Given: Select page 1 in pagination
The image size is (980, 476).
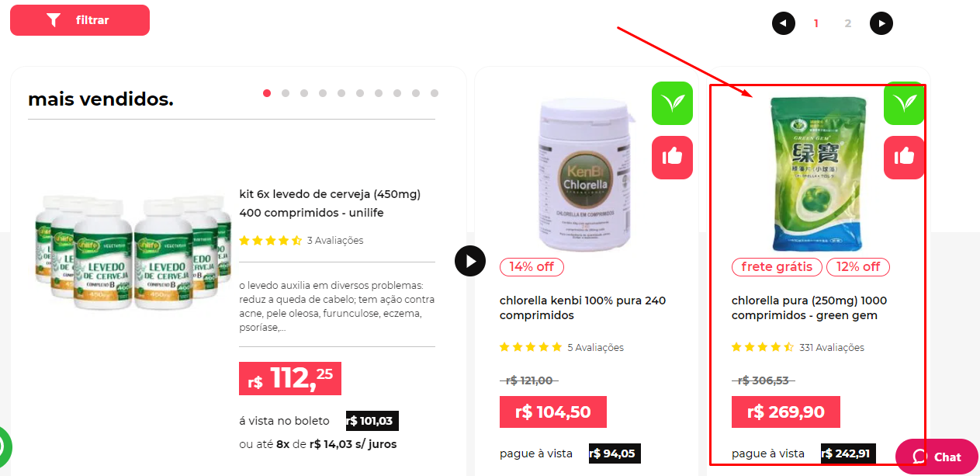Looking at the screenshot, I should [x=816, y=23].
